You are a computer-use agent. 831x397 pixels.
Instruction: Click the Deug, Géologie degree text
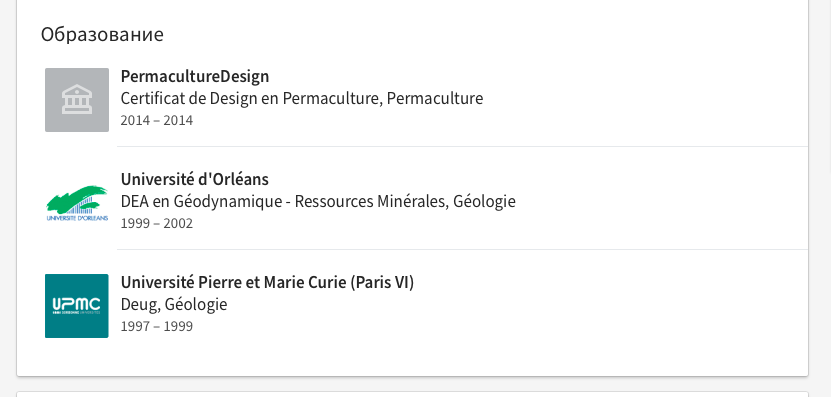point(174,305)
